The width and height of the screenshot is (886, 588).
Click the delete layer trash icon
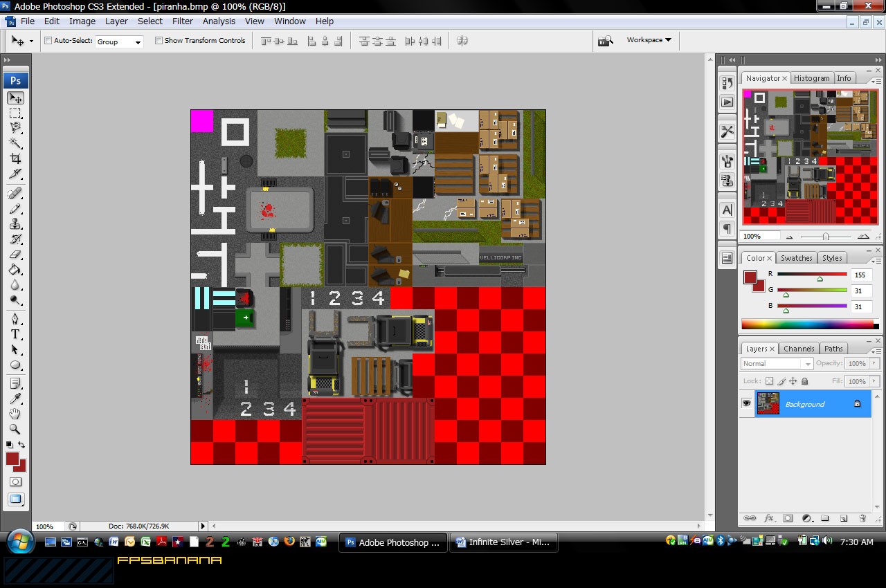tap(862, 518)
